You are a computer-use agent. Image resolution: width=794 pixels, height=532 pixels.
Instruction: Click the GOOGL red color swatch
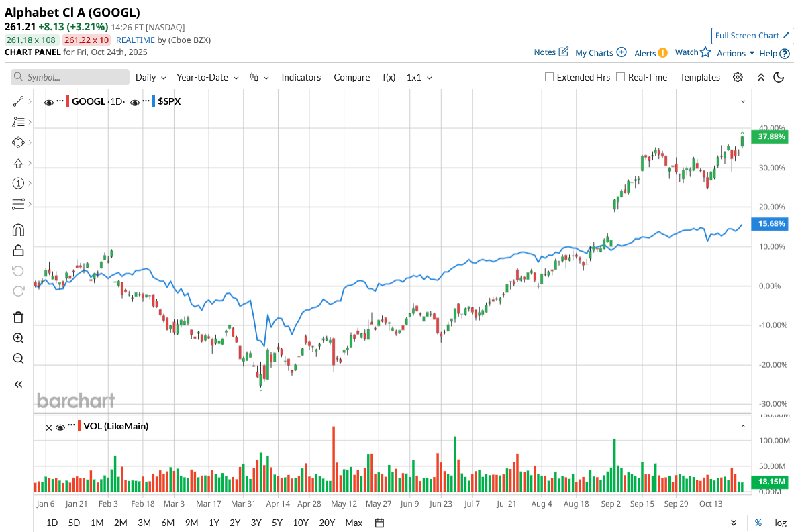[x=68, y=101]
